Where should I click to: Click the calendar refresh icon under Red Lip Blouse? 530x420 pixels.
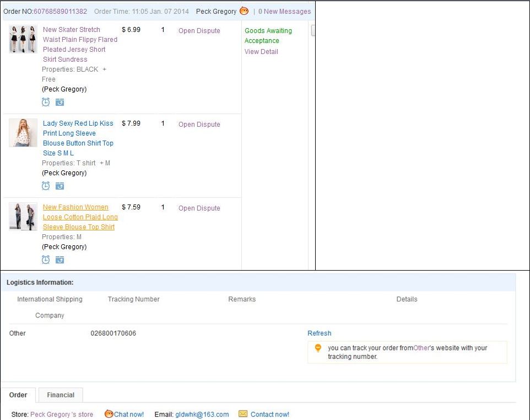60,186
